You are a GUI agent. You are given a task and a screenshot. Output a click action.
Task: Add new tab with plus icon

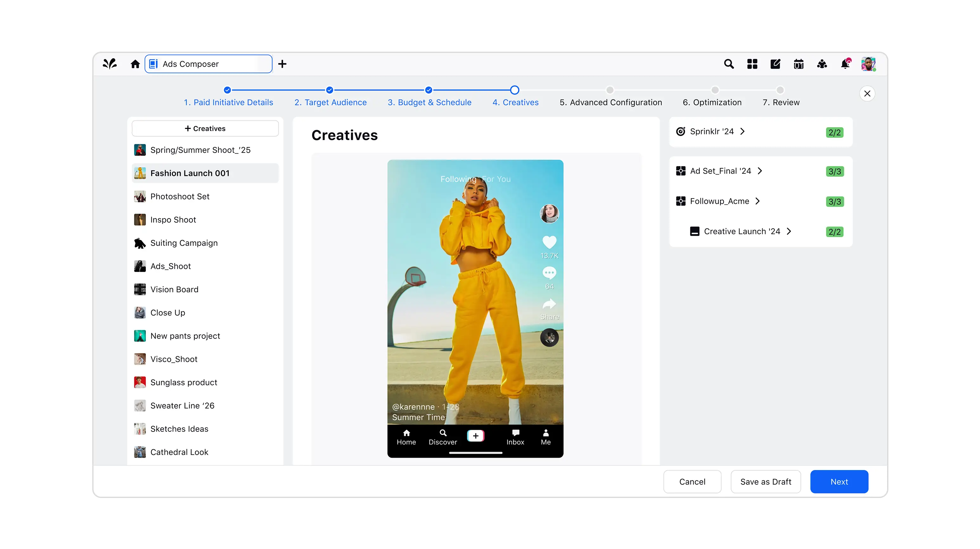click(x=282, y=64)
